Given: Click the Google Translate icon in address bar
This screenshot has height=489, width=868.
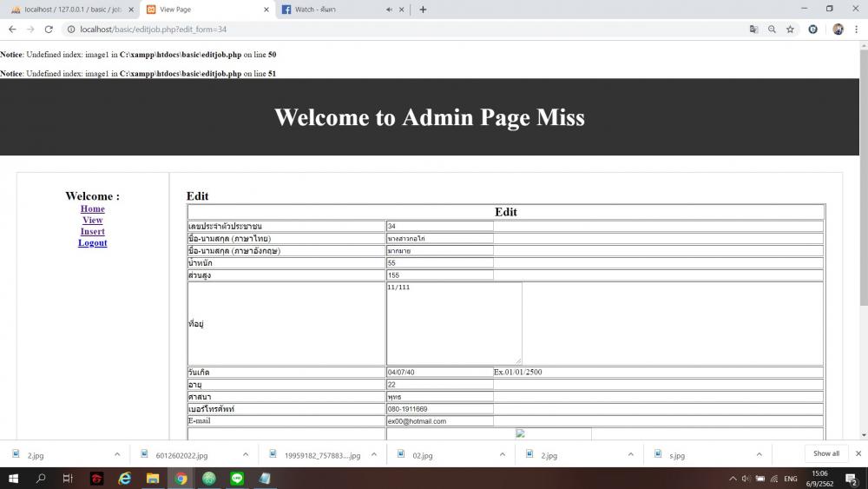Looking at the screenshot, I should 753,30.
